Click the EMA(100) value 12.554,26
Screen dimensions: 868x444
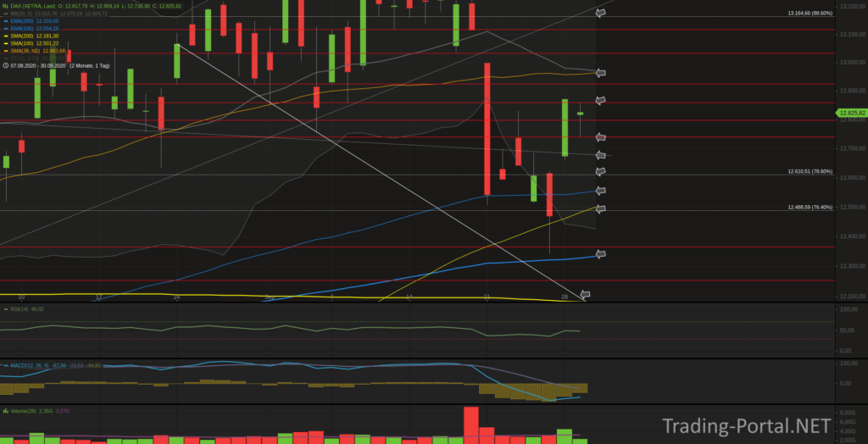pos(47,29)
